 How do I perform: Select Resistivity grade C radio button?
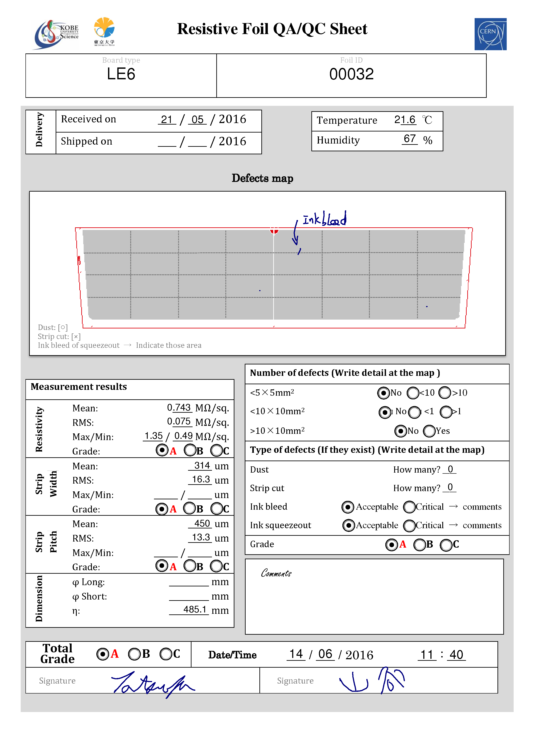[217, 450]
